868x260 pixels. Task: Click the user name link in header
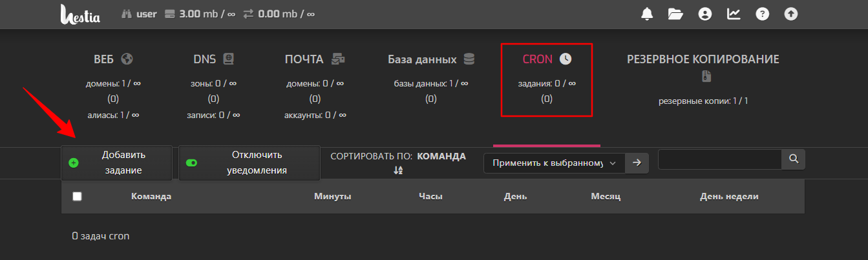(x=147, y=14)
